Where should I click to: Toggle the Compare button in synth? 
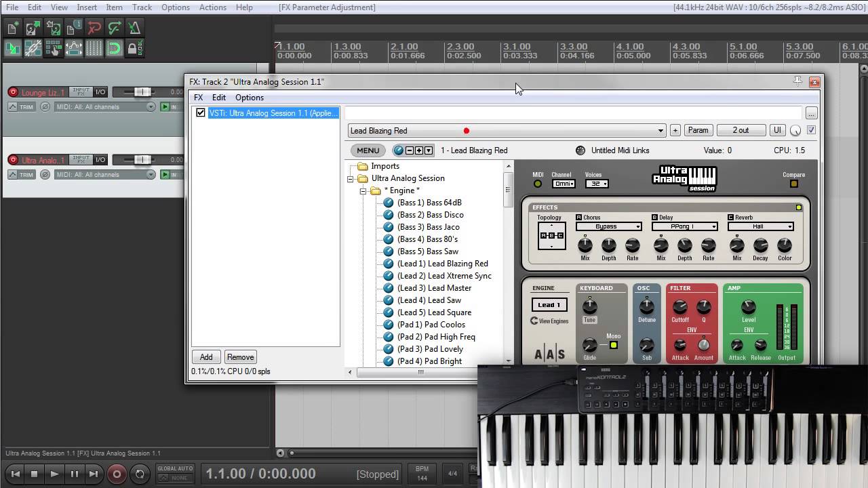793,184
